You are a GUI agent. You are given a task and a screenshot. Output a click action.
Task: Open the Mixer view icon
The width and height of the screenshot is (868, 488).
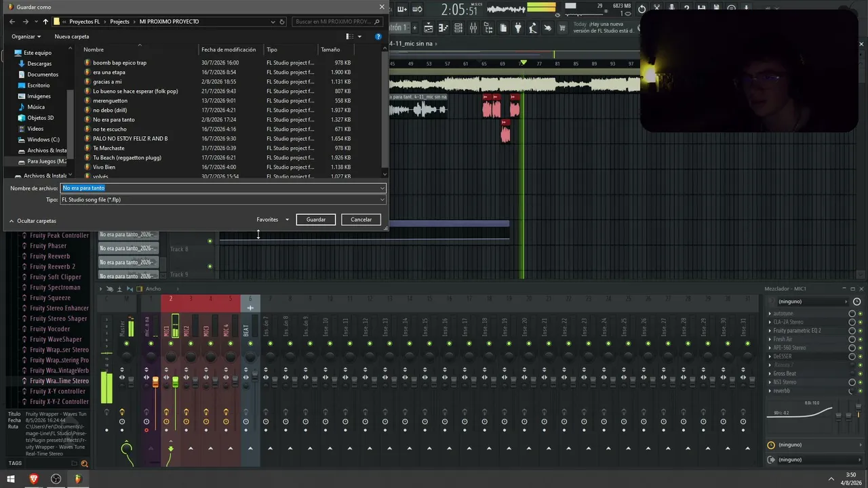click(x=473, y=28)
